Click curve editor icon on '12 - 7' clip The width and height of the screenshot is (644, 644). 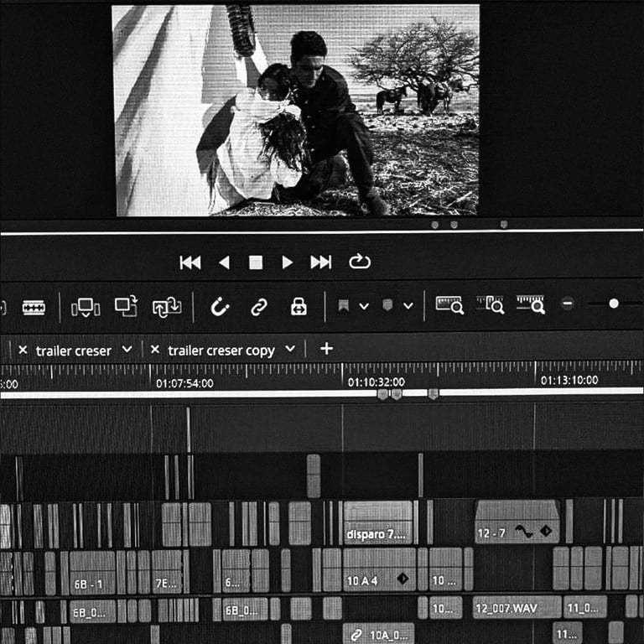523,531
